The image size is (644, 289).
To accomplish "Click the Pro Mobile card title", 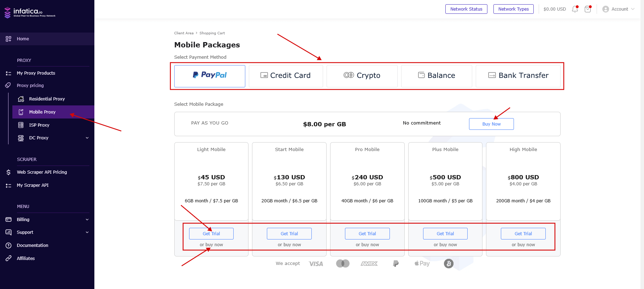I will (367, 150).
